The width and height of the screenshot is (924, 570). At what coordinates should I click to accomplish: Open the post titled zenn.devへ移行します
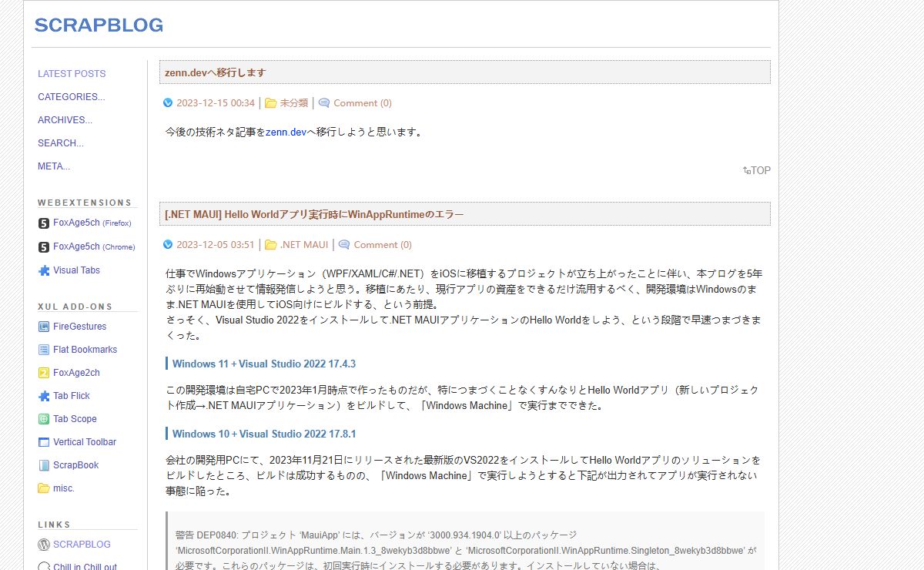tap(216, 72)
